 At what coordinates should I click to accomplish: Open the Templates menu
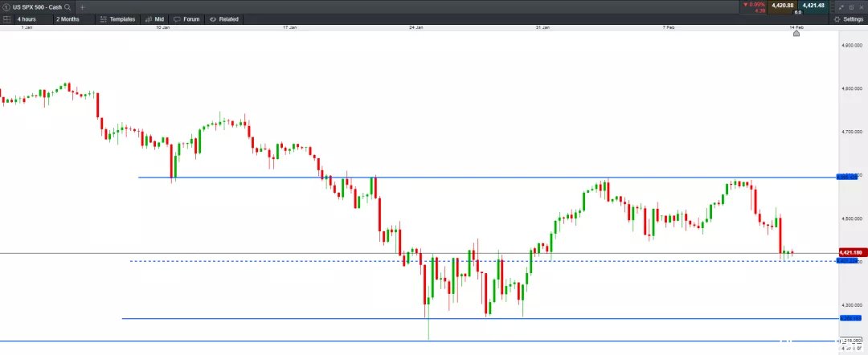[117, 18]
